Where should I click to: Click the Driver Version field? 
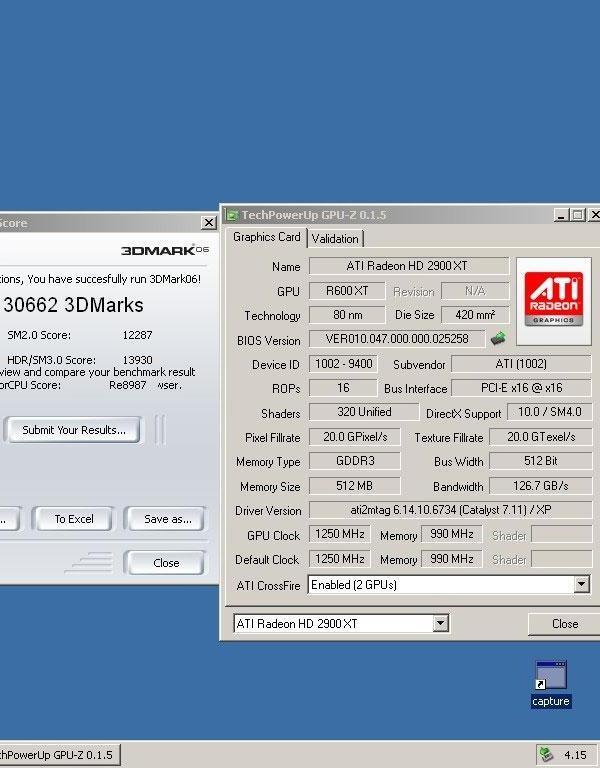pos(451,510)
